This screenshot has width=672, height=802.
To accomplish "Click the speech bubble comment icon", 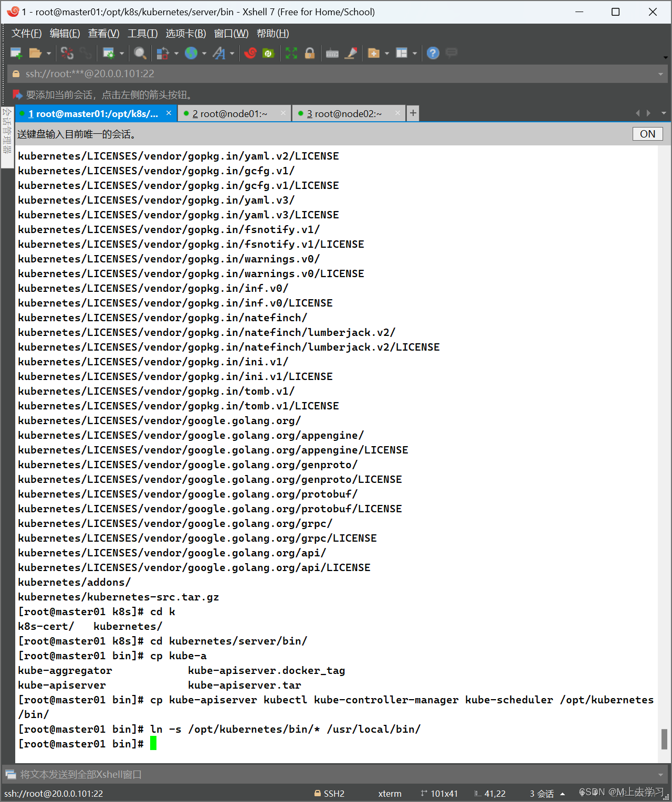I will click(451, 52).
